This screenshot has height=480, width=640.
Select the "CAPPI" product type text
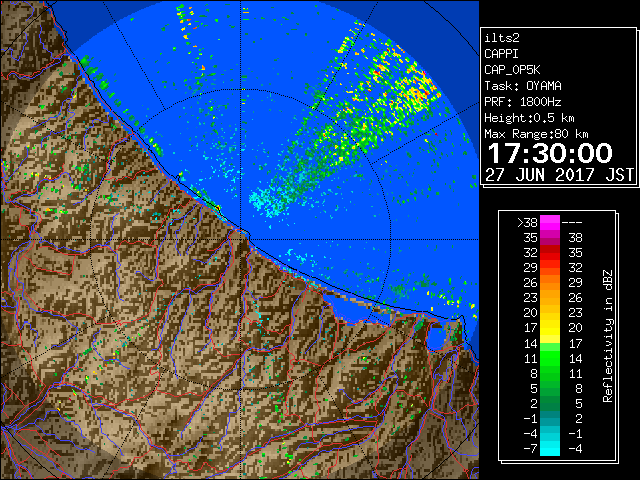[x=501, y=54]
